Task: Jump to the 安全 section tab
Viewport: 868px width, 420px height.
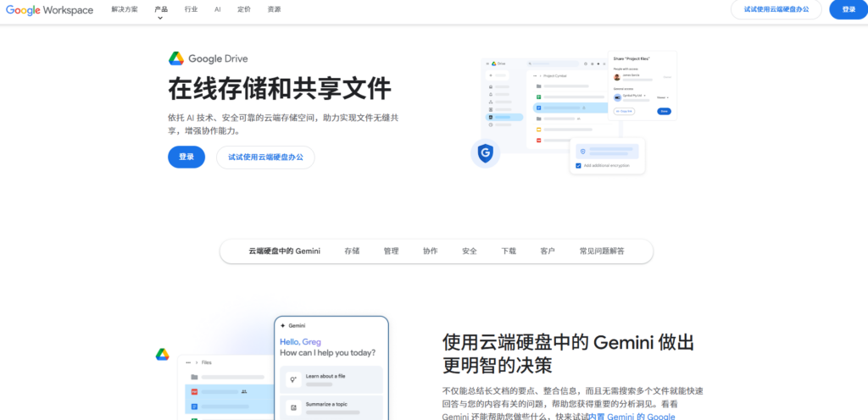Action: pos(470,251)
